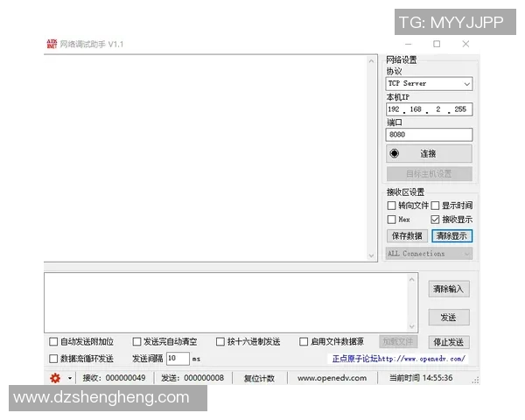
Task: Click inside the send text area
Action: [227, 303]
